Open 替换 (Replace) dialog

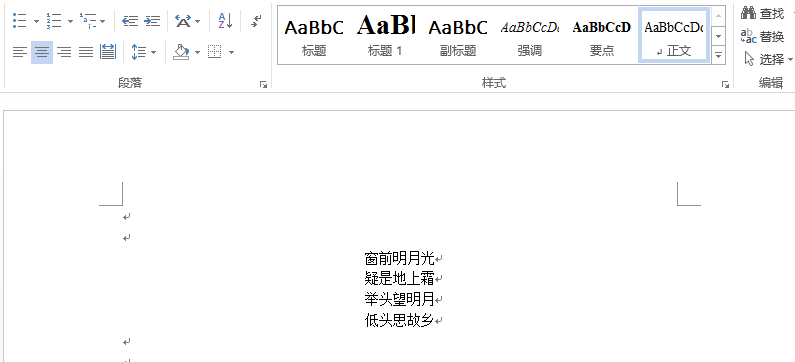click(x=762, y=37)
